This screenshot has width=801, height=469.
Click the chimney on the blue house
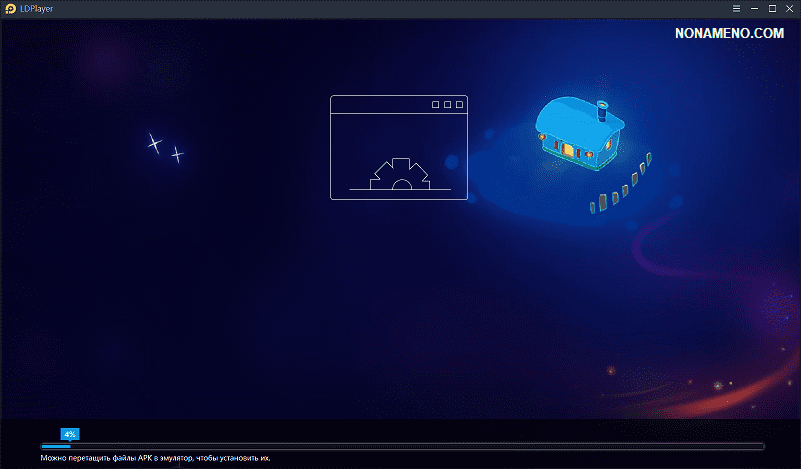(x=602, y=107)
